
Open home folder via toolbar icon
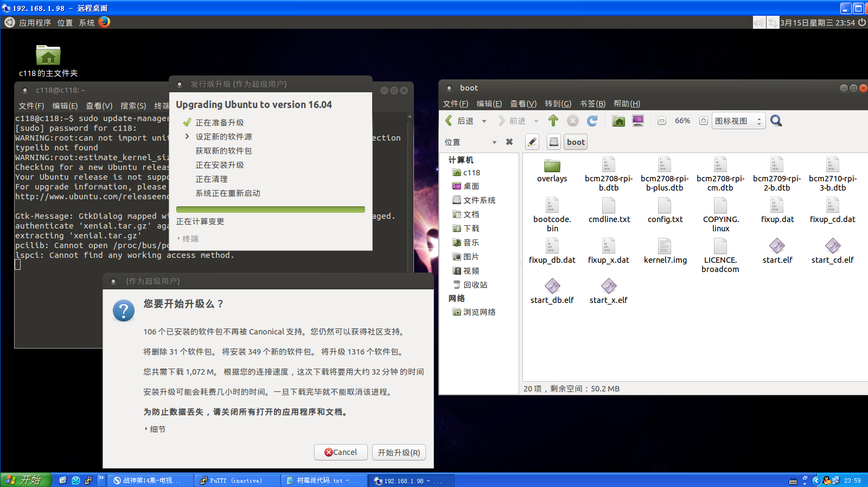pyautogui.click(x=618, y=121)
